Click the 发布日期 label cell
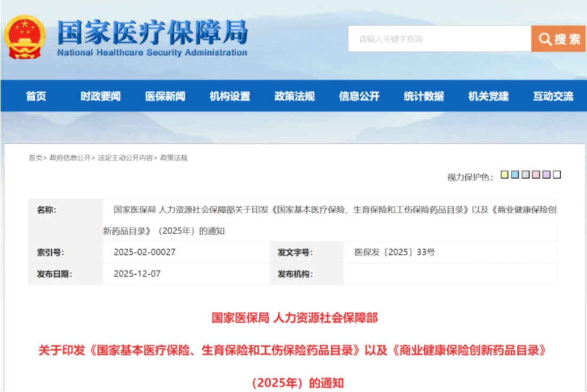The height and width of the screenshot is (392, 587). tap(66, 274)
